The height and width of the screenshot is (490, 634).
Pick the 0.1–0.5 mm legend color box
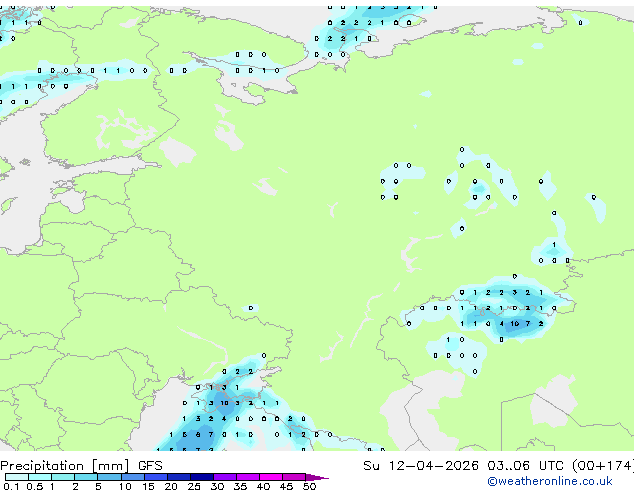coord(17,477)
